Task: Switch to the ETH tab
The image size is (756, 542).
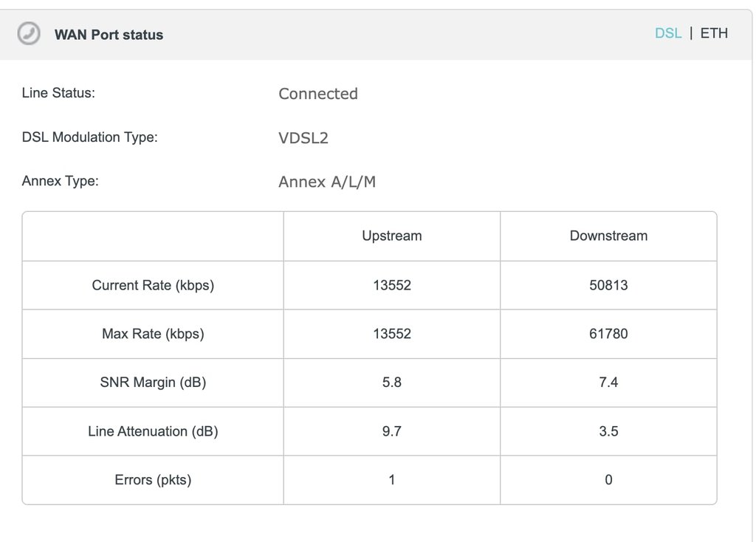Action: 714,33
